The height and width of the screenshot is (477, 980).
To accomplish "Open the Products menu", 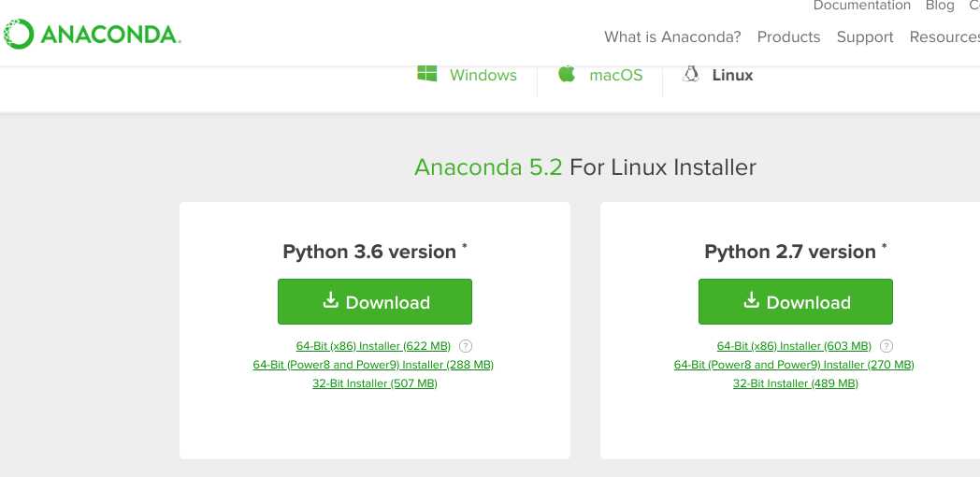I will [788, 36].
